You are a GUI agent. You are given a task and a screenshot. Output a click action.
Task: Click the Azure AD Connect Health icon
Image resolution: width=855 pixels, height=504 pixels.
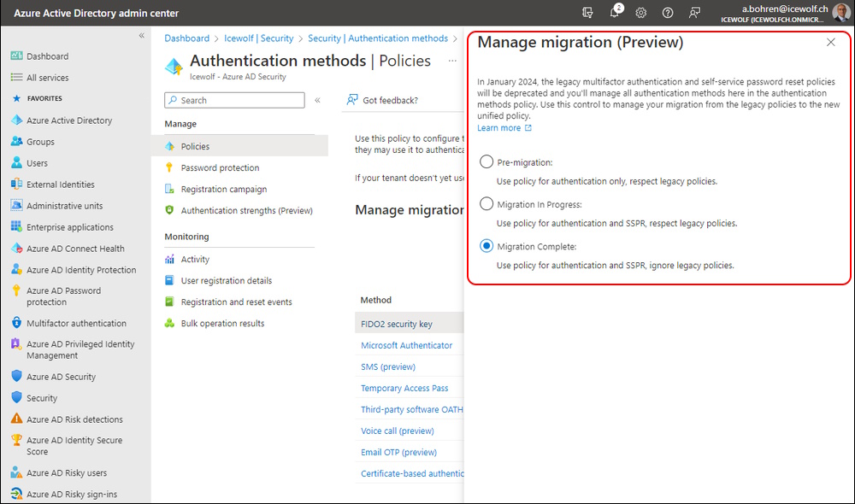coord(16,248)
